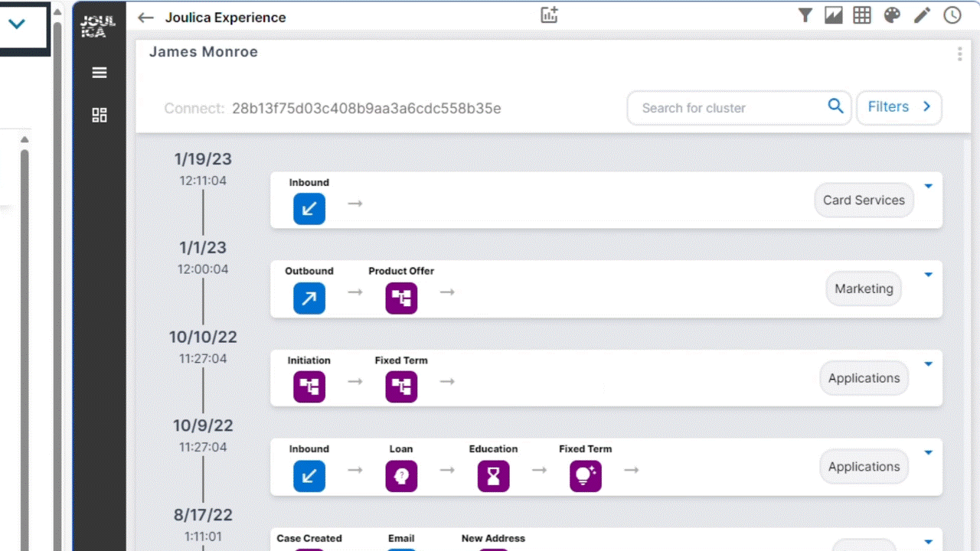Click the pencil edit icon
Screen dimensions: 980x551
922,15
